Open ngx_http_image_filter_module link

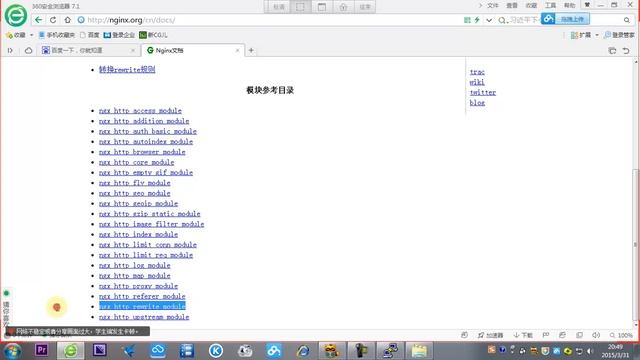(x=151, y=224)
